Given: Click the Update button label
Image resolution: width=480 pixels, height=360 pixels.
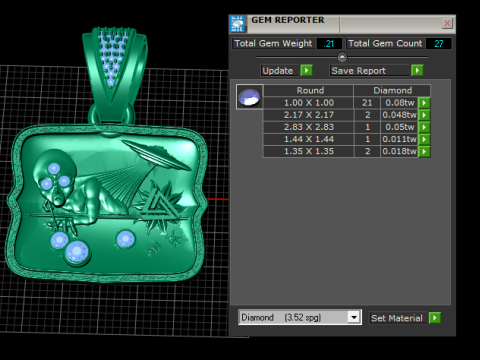Looking at the screenshot, I should coord(278,71).
